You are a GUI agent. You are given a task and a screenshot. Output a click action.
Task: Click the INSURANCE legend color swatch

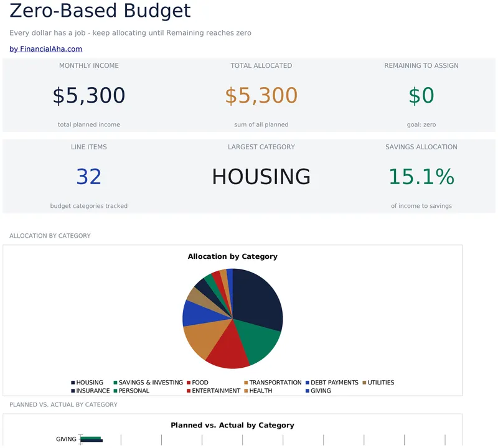[x=73, y=391]
